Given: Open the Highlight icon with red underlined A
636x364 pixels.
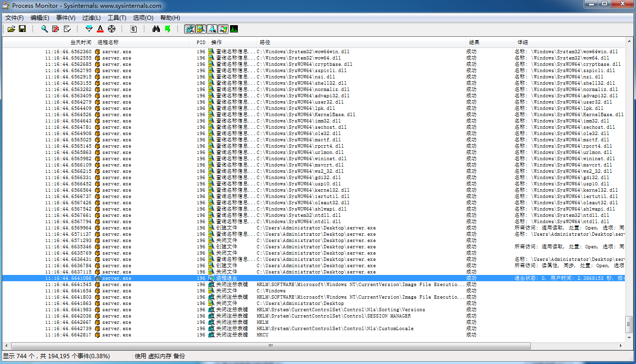Looking at the screenshot, I should coord(100,29).
